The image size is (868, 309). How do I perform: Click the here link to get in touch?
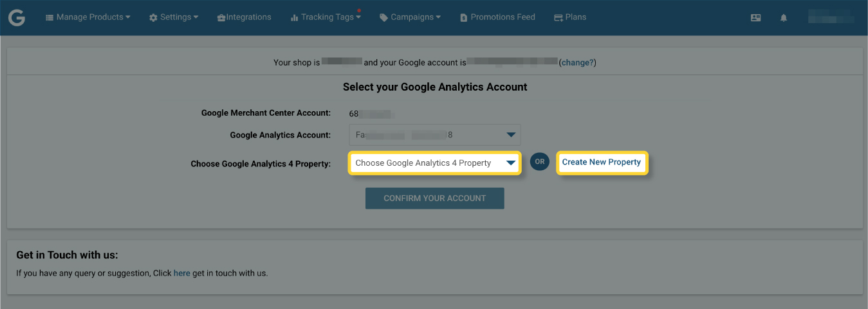(x=182, y=273)
